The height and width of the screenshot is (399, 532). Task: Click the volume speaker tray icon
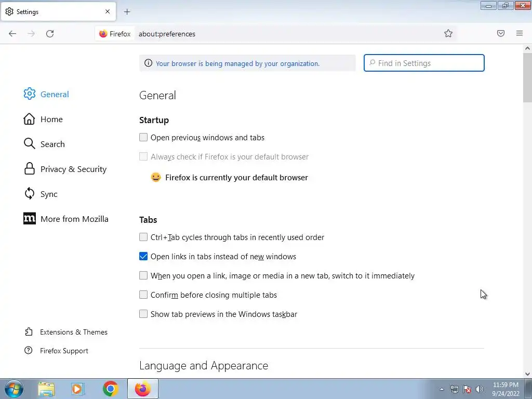tap(480, 389)
